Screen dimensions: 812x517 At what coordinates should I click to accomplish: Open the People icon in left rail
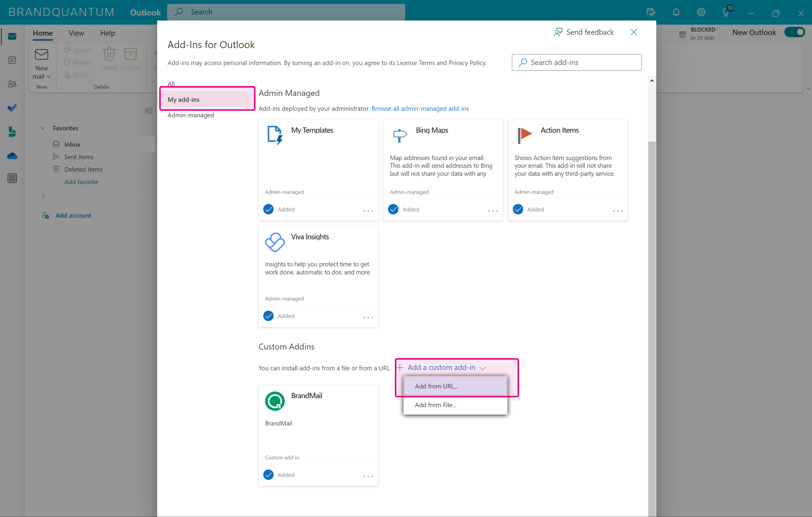point(12,84)
